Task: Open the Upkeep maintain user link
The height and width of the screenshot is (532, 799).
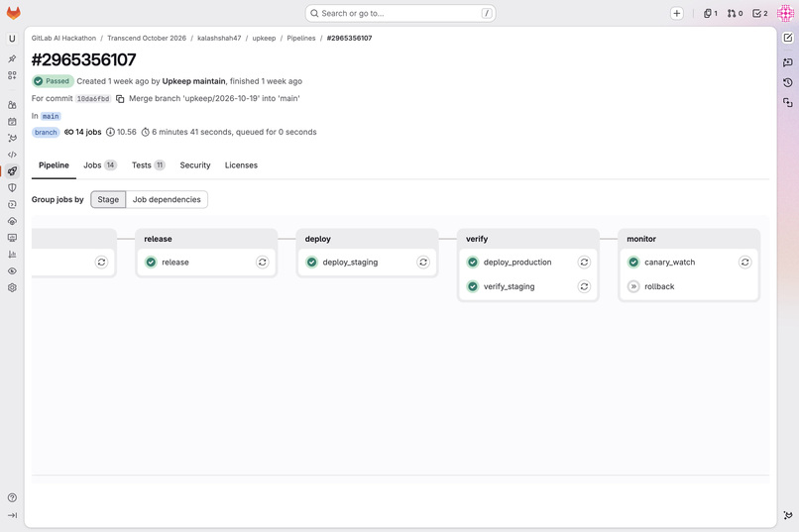Action: (x=193, y=81)
